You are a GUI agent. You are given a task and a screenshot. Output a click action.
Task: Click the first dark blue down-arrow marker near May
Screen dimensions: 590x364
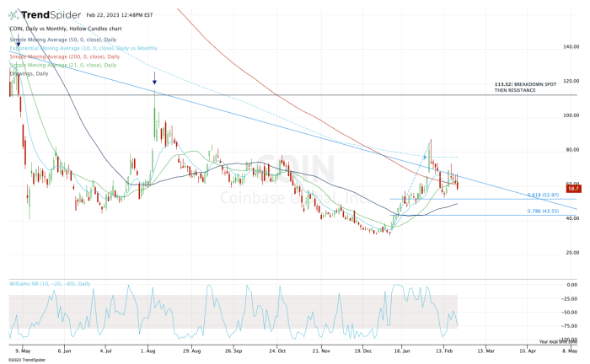(18, 43)
